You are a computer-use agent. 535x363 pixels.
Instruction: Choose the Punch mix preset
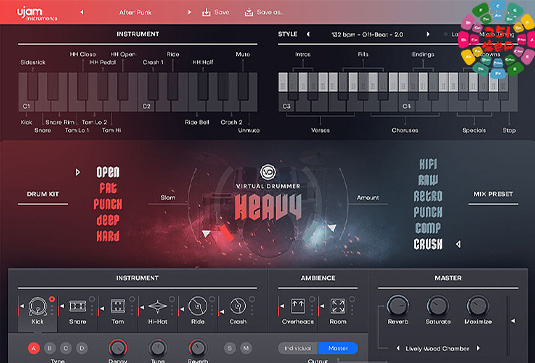428,212
